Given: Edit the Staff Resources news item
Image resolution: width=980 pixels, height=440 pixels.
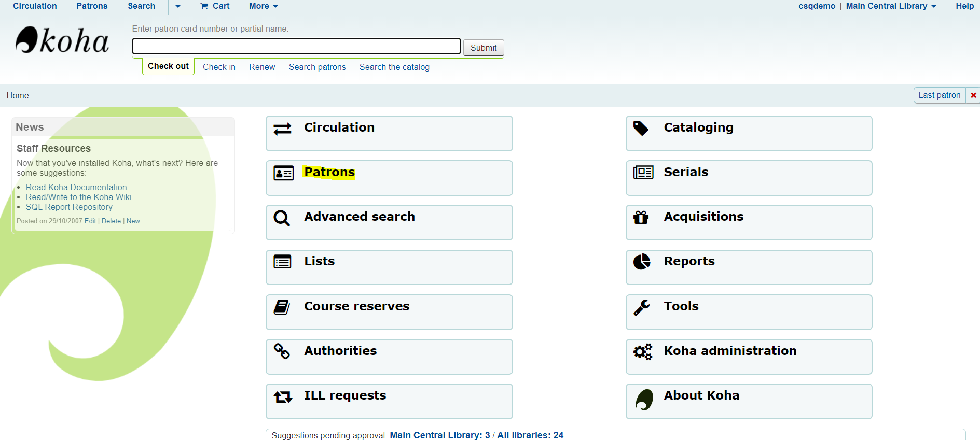Looking at the screenshot, I should click(90, 221).
